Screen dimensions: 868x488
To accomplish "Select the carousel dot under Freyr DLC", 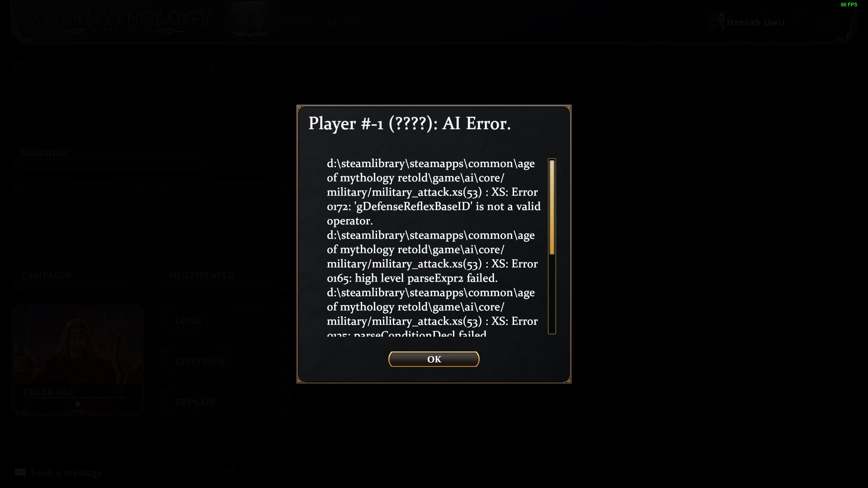I will click(x=78, y=404).
